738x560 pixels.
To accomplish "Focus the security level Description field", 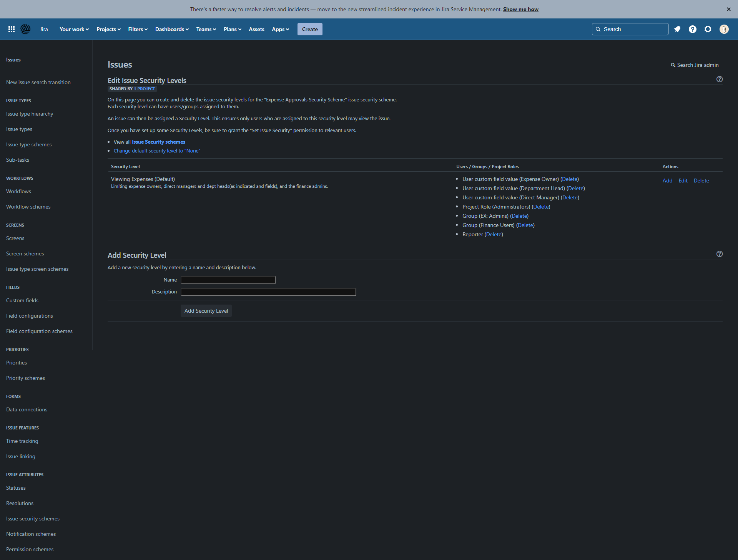I will (x=268, y=292).
